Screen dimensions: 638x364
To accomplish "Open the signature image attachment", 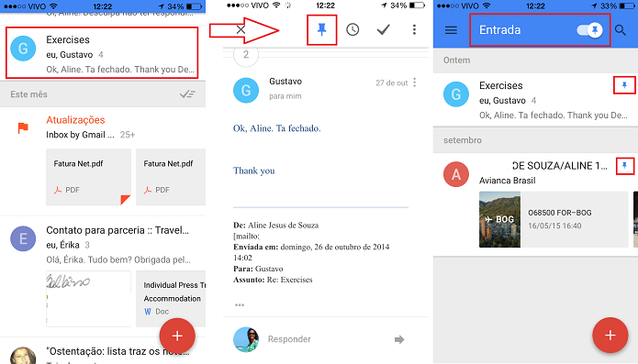I will pyautogui.click(x=88, y=299).
